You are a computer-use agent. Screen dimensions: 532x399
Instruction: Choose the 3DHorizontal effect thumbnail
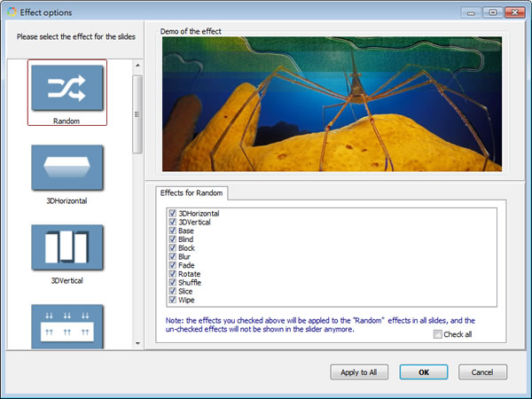(67, 168)
